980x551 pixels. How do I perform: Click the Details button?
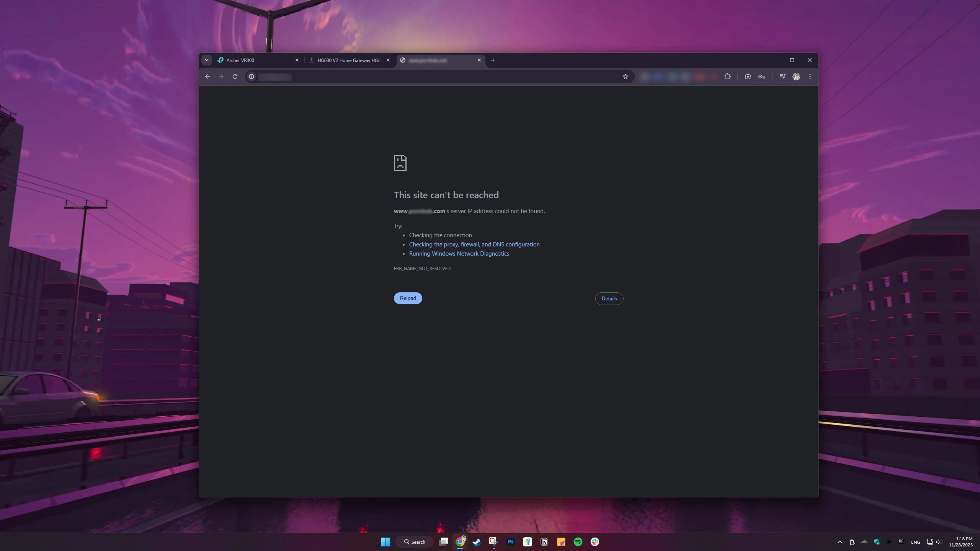[x=609, y=298]
